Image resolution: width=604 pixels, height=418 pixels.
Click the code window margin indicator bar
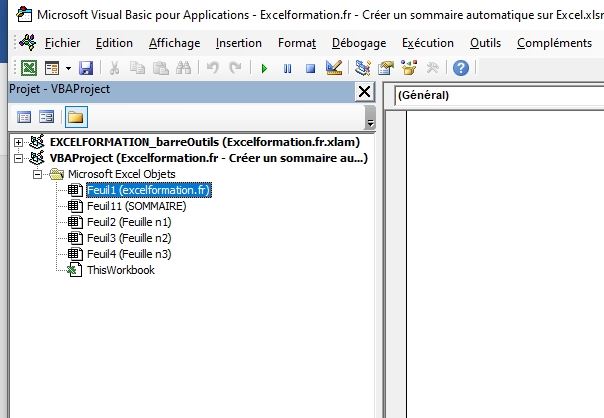pos(396,264)
